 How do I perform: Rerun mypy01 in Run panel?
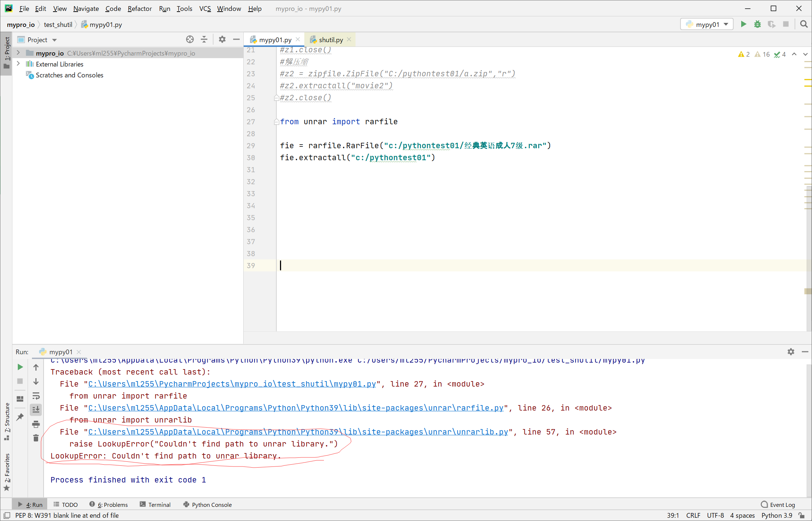click(x=20, y=367)
